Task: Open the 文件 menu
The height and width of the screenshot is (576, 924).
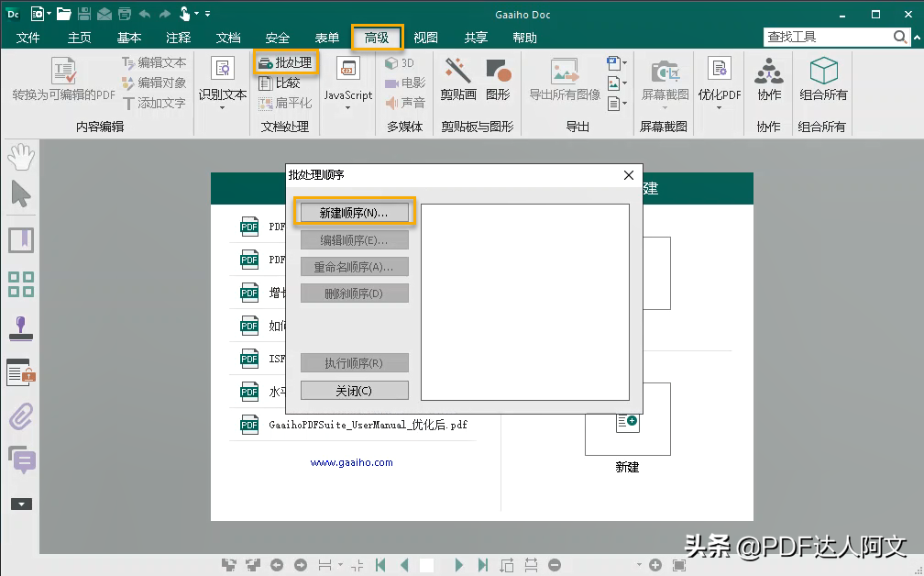Action: tap(27, 38)
